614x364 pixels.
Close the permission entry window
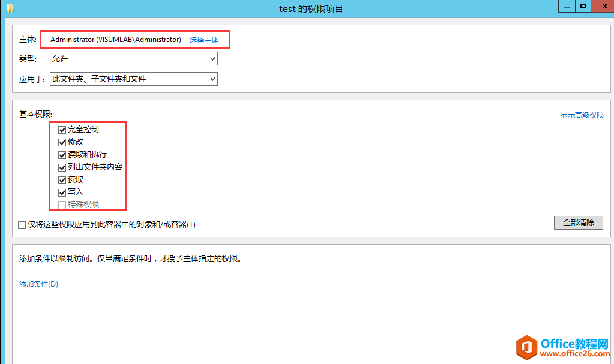tap(603, 6)
